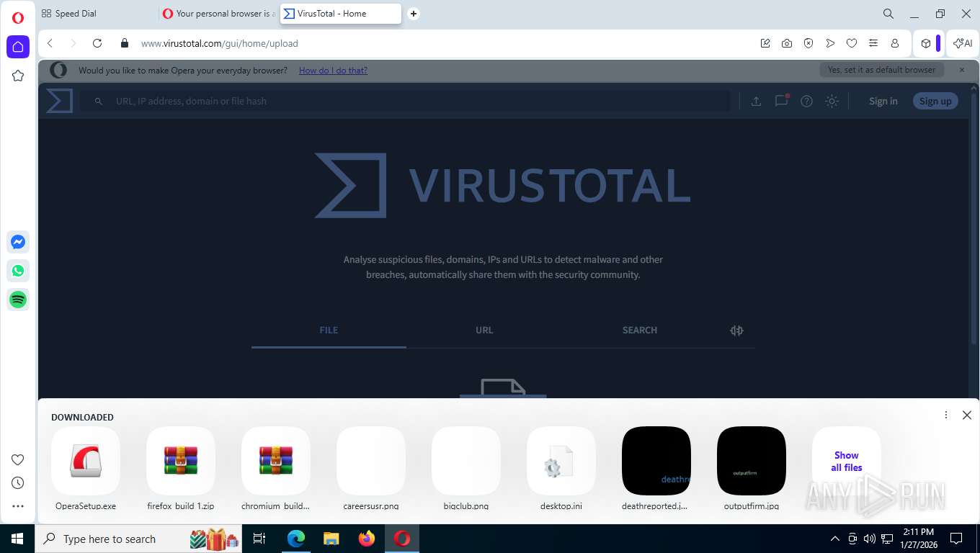
Task: Reload the current page
Action: [97, 43]
